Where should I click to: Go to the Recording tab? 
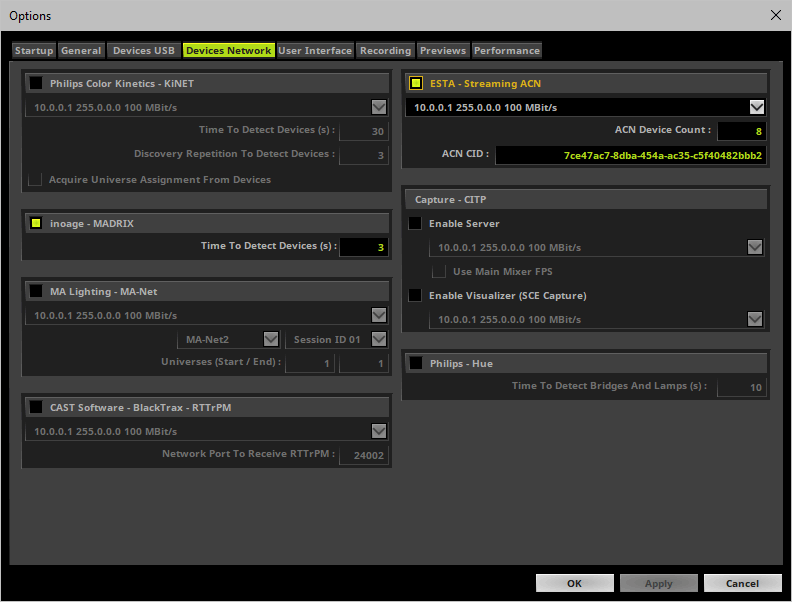tap(385, 51)
